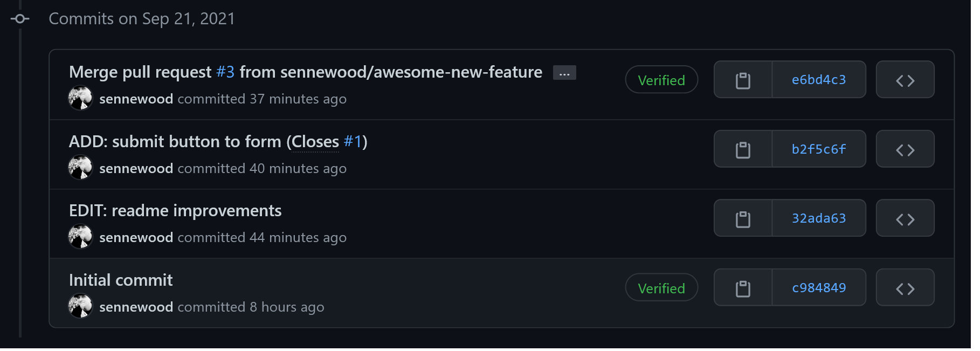Copy full SHA for commit b2f5c6f
The image size is (980, 351).
coord(743,149)
